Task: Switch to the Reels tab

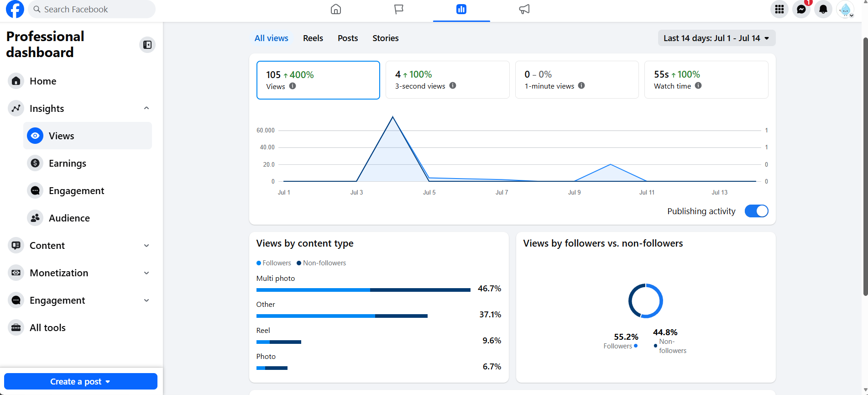Action: [313, 38]
